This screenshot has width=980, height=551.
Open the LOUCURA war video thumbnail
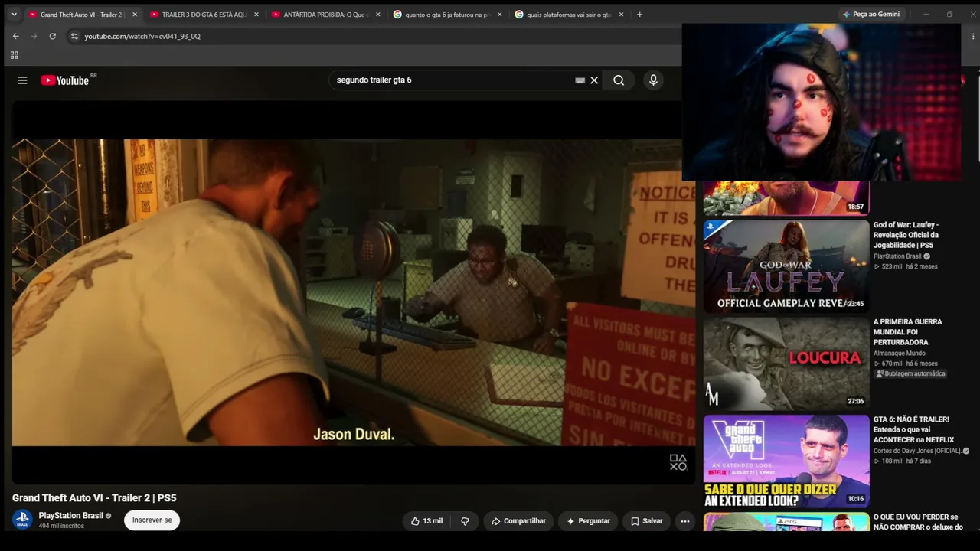786,364
